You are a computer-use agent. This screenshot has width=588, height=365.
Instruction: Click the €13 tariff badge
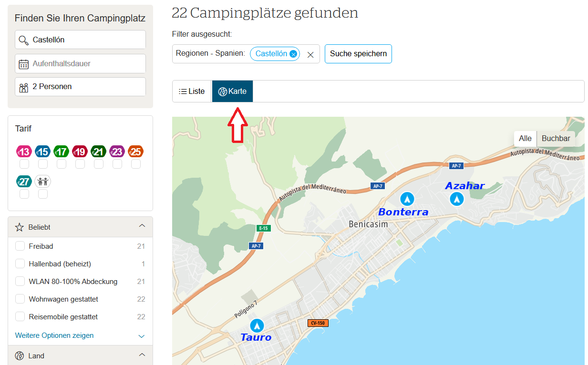24,152
